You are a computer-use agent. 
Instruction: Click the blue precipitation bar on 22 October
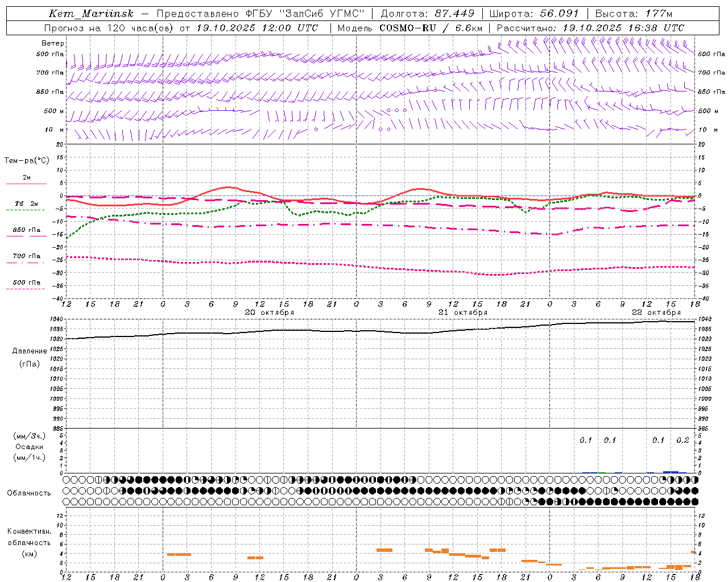[x=671, y=472]
